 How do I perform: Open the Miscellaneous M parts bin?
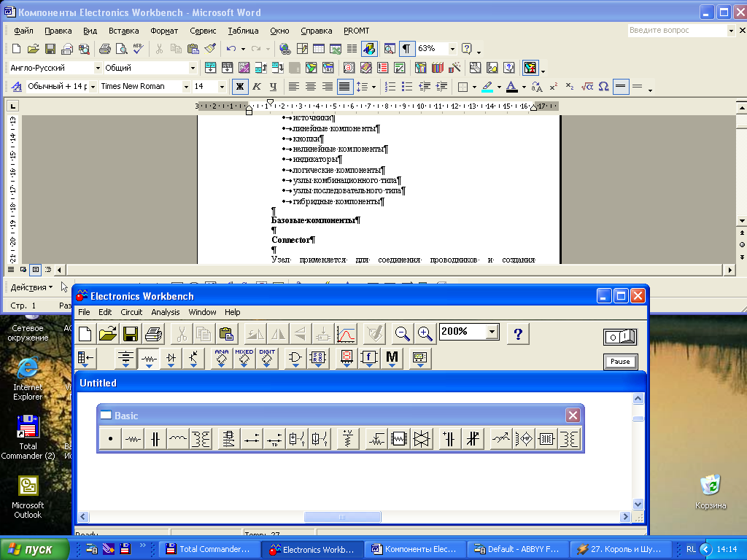392,359
